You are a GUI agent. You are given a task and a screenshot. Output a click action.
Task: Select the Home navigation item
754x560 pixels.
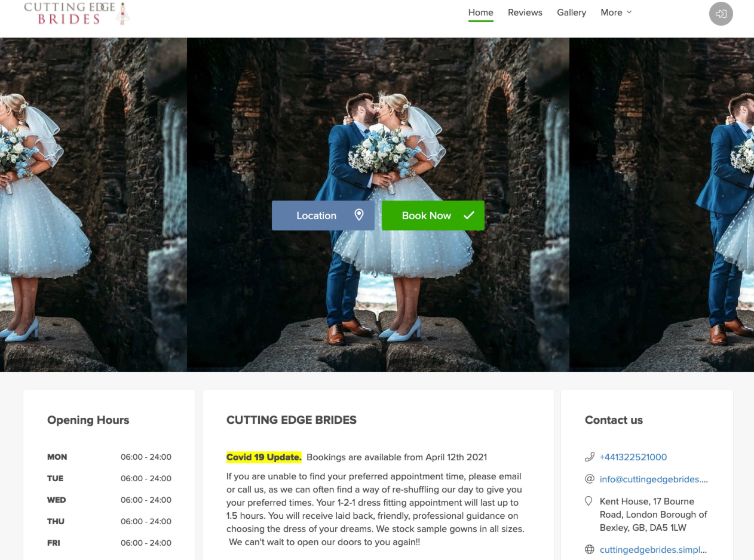[481, 12]
